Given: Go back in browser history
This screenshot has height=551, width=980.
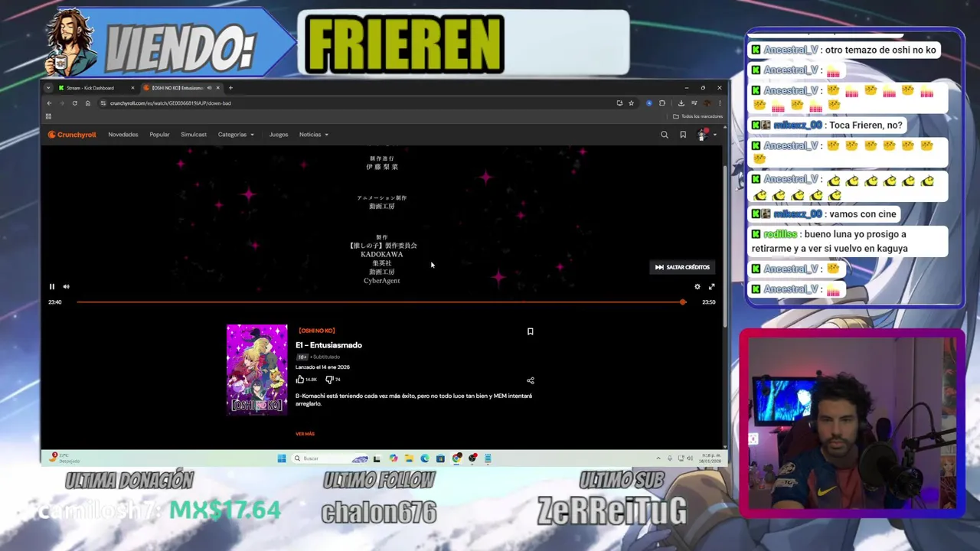Looking at the screenshot, I should [x=49, y=103].
